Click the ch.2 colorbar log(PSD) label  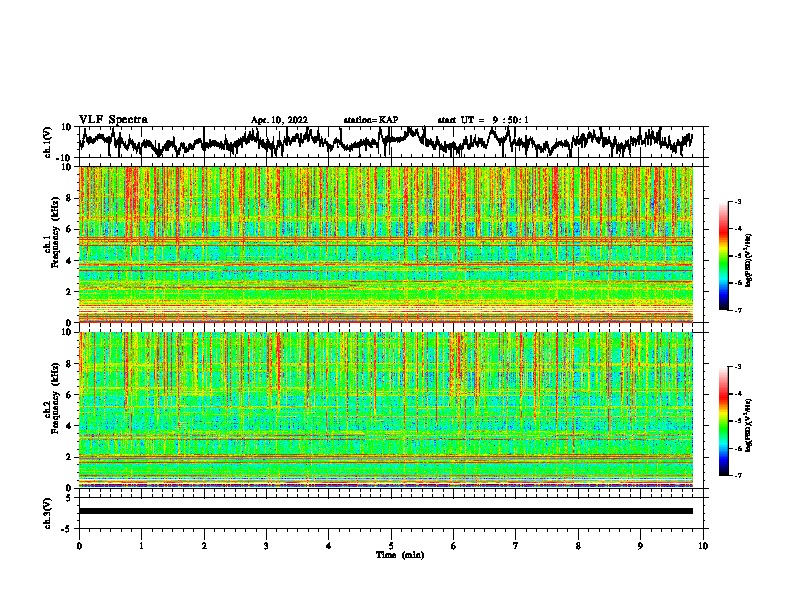tap(749, 425)
